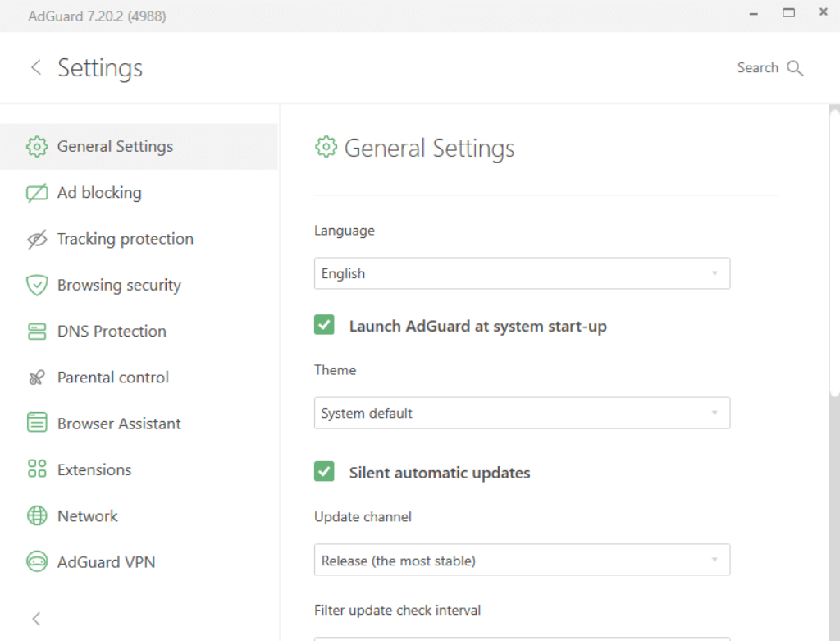Click the Theme label
The height and width of the screenshot is (641, 840).
point(335,370)
